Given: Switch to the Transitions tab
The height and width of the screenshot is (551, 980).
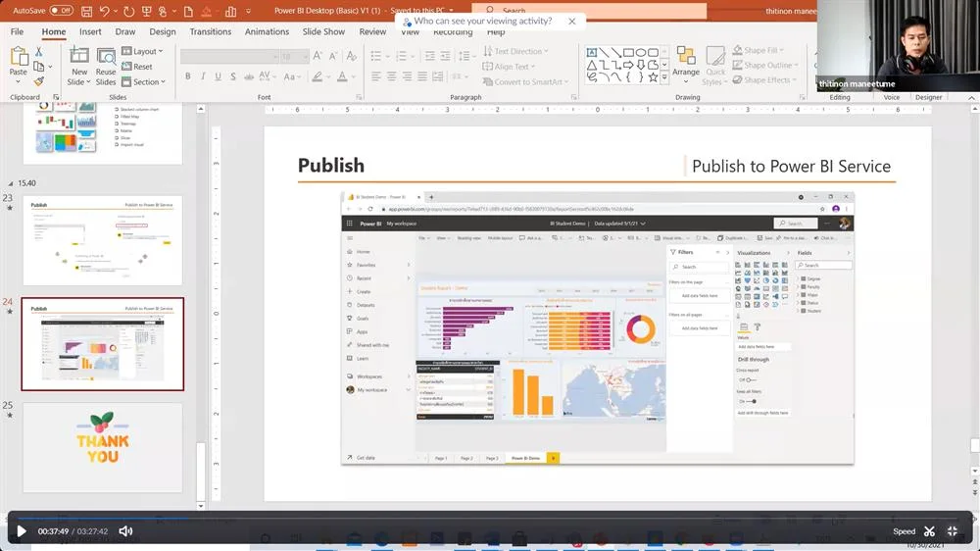Looking at the screenshot, I should click(x=210, y=31).
